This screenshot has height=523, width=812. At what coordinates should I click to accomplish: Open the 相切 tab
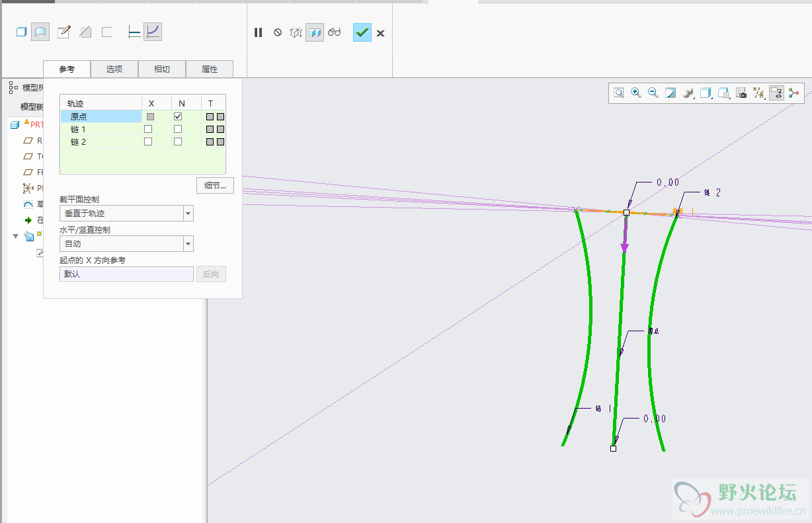click(162, 69)
